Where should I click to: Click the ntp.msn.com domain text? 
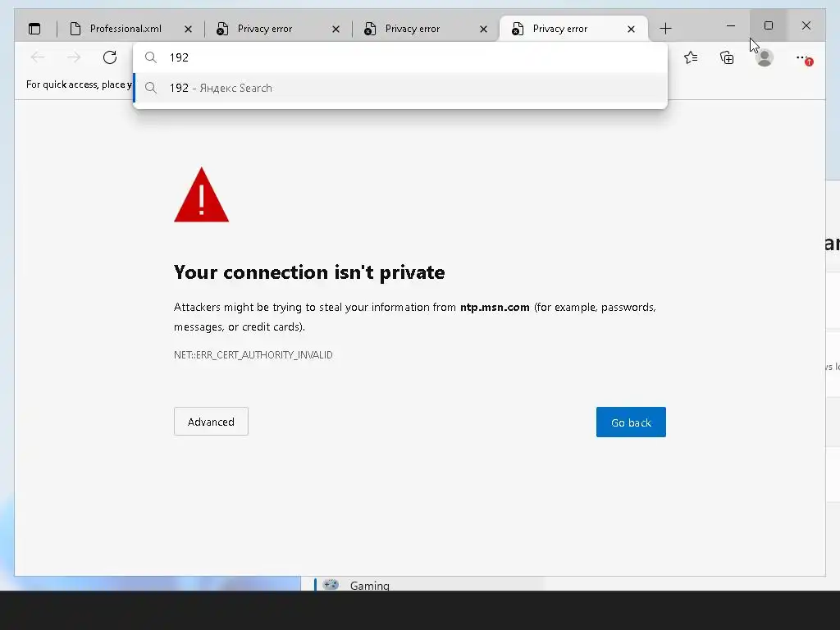(x=495, y=307)
